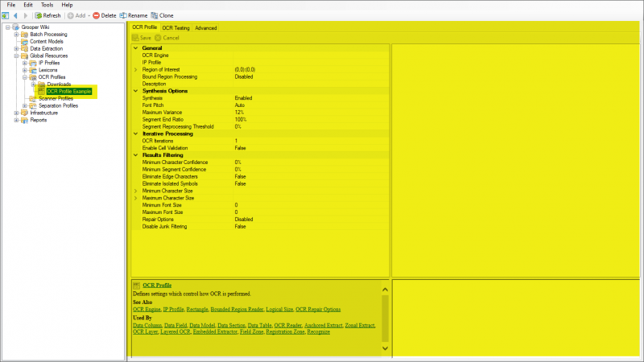Click the OCR Engine property value field
The height and width of the screenshot is (362, 644).
point(311,56)
